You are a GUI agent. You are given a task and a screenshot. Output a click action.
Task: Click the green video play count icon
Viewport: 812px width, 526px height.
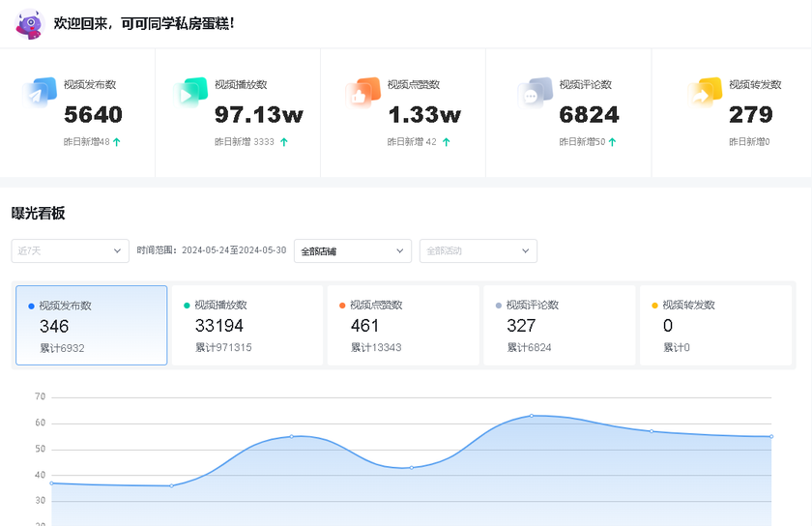click(x=190, y=93)
